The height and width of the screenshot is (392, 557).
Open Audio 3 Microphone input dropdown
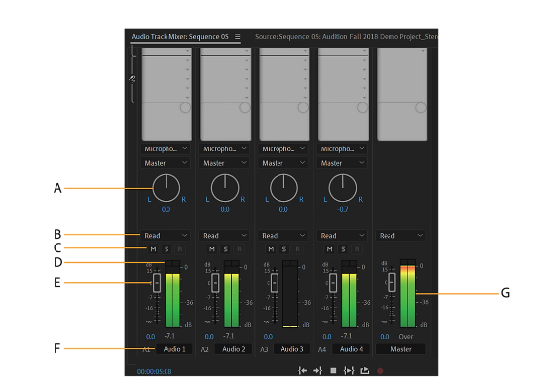click(282, 149)
